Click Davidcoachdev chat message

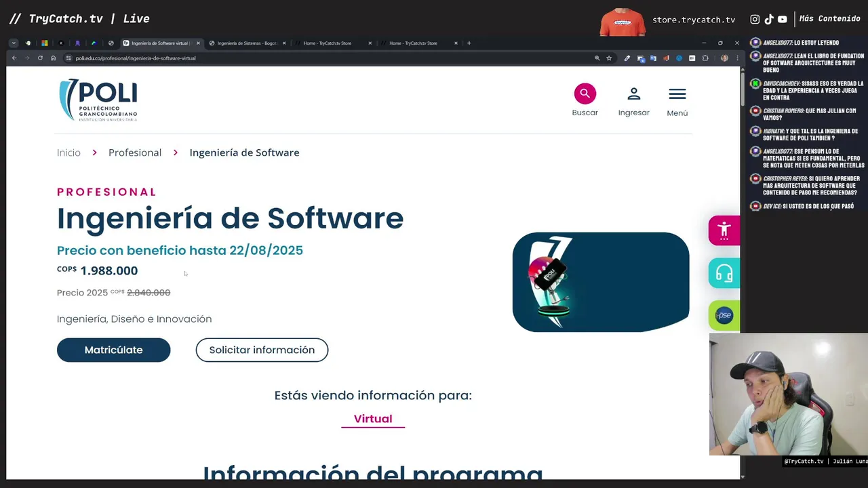coord(807,90)
